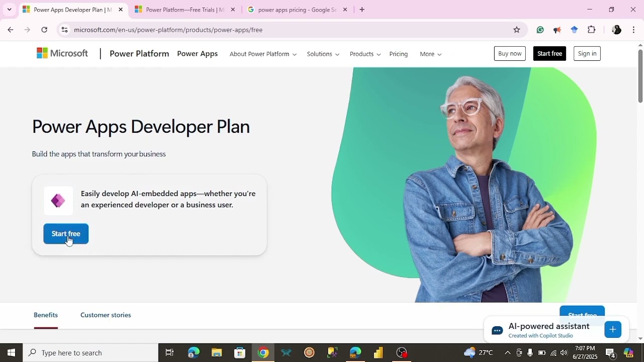Screen dimensions: 644x362
Task: Click the Chrome icon in the taskbar
Action: click(263, 352)
